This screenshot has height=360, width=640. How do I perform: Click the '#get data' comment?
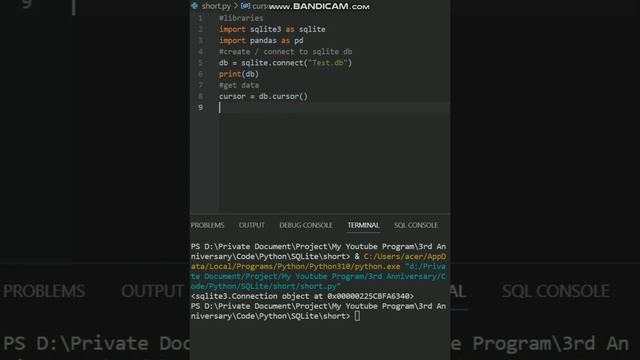coord(239,85)
